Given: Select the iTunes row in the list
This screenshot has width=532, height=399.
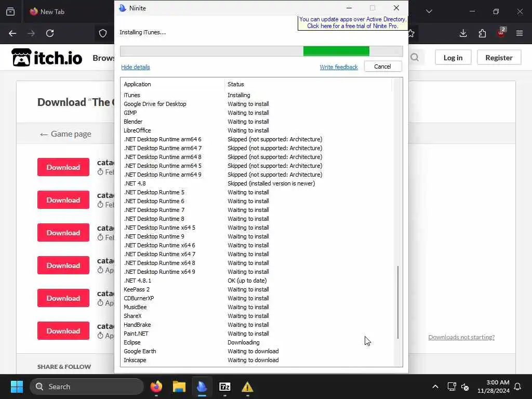Looking at the screenshot, I should tap(257, 96).
